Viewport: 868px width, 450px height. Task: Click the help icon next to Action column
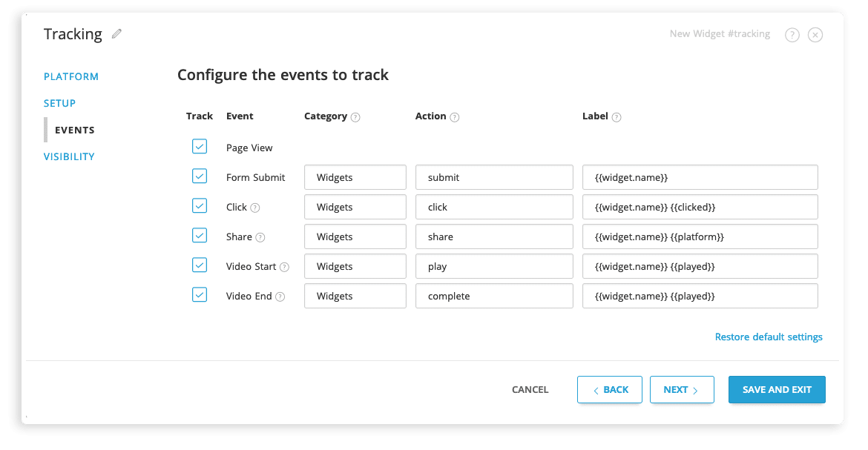click(455, 117)
